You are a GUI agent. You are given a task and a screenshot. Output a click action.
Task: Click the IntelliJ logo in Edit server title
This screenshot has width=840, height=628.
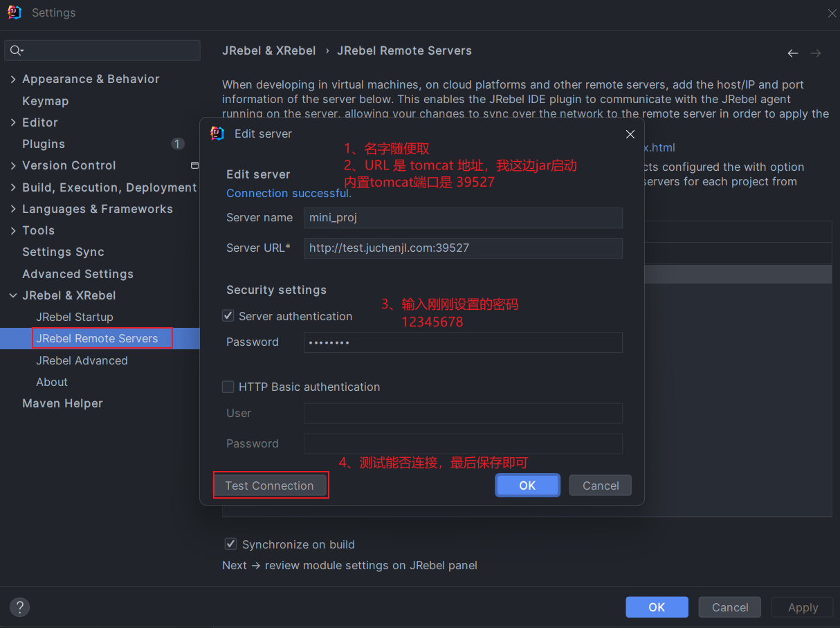(x=217, y=133)
